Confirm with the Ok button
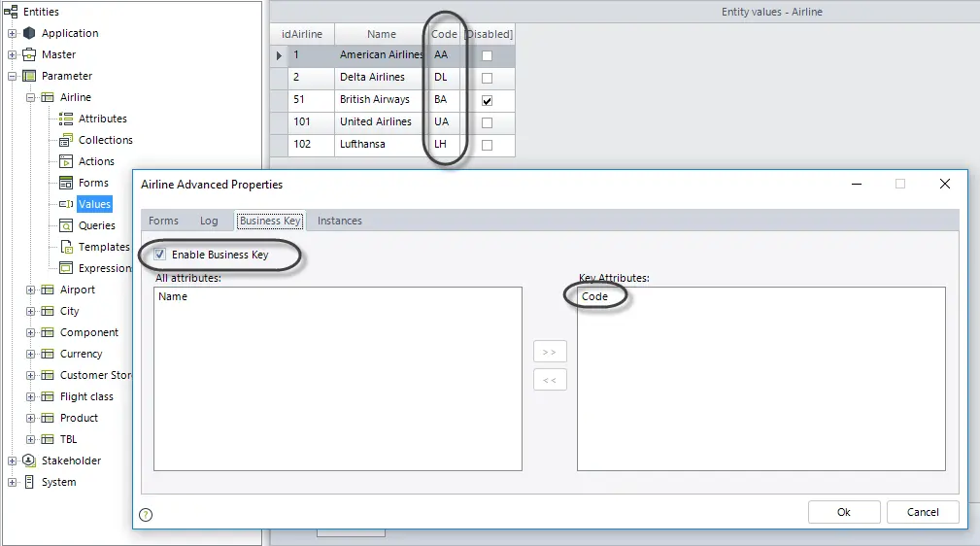This screenshot has height=546, width=980. 844,512
